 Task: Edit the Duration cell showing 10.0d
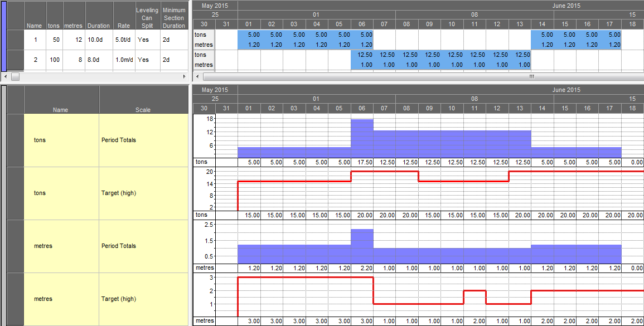(99, 40)
